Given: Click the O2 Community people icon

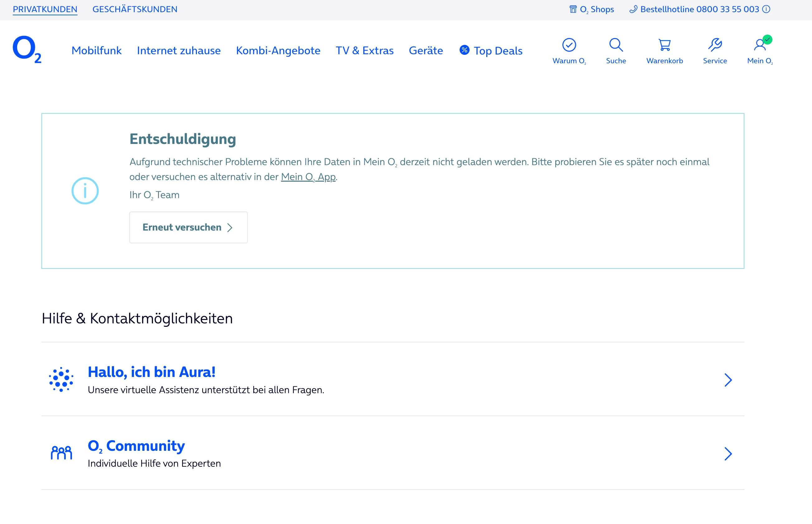Looking at the screenshot, I should (61, 453).
